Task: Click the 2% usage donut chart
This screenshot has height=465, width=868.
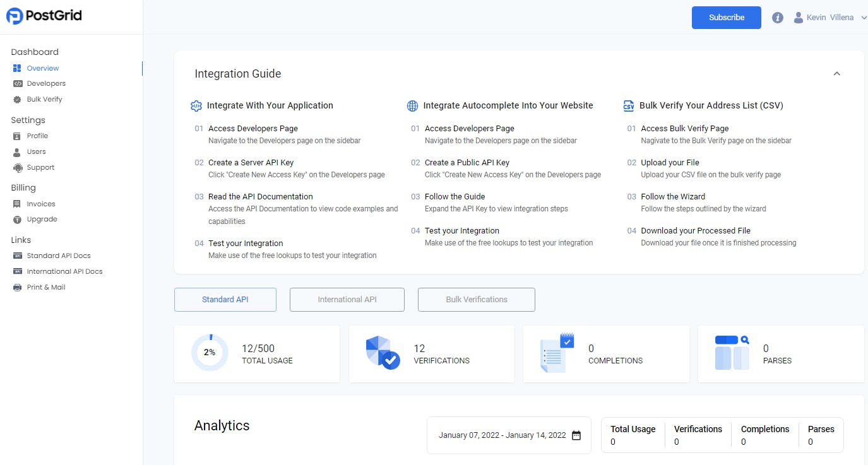Action: click(x=209, y=353)
